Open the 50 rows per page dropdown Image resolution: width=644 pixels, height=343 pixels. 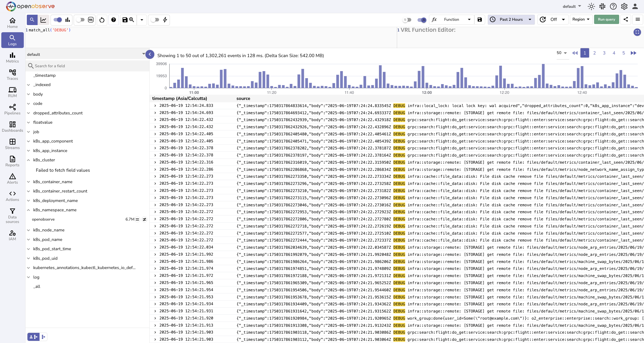pos(562,53)
